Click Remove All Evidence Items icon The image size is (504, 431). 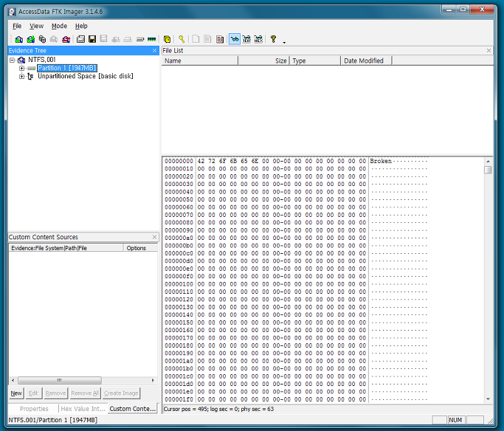tap(66, 39)
